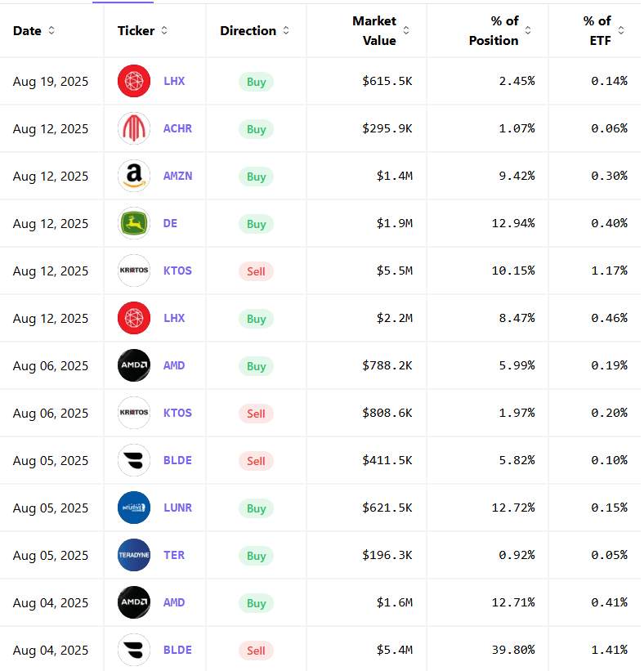
Task: Click the Intuitive Machines LUNR logo
Action: pyautogui.click(x=134, y=508)
